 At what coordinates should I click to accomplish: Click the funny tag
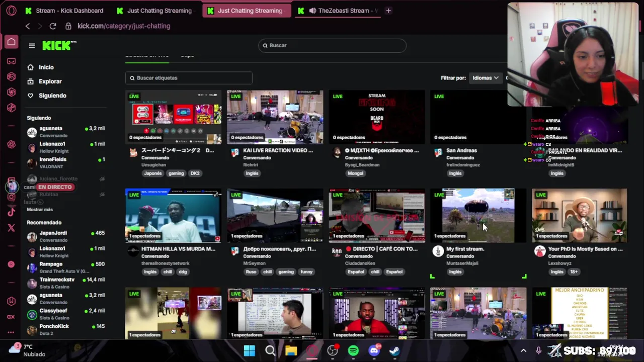point(306,272)
